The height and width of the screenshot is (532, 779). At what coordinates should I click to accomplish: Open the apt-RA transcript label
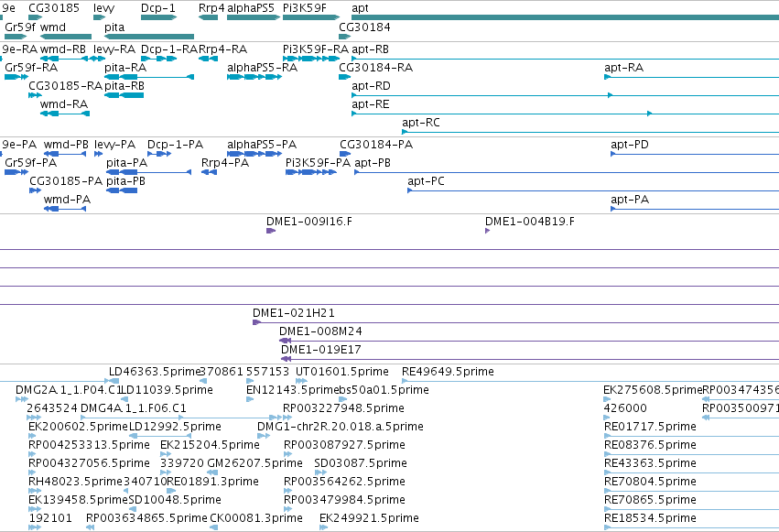tap(623, 68)
